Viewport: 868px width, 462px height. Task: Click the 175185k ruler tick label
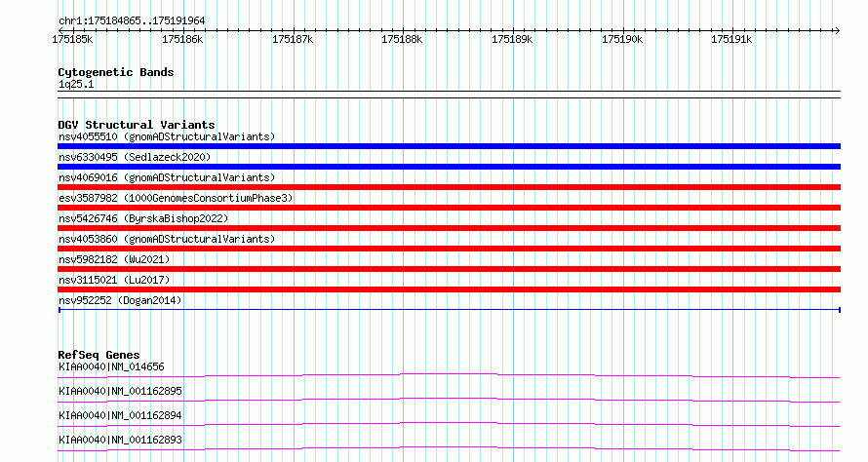pos(72,39)
